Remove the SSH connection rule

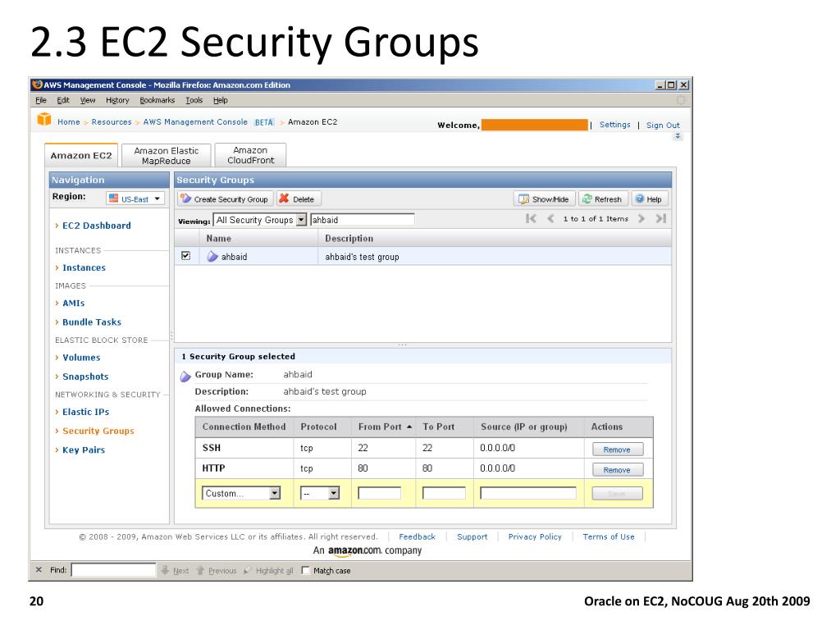618,449
